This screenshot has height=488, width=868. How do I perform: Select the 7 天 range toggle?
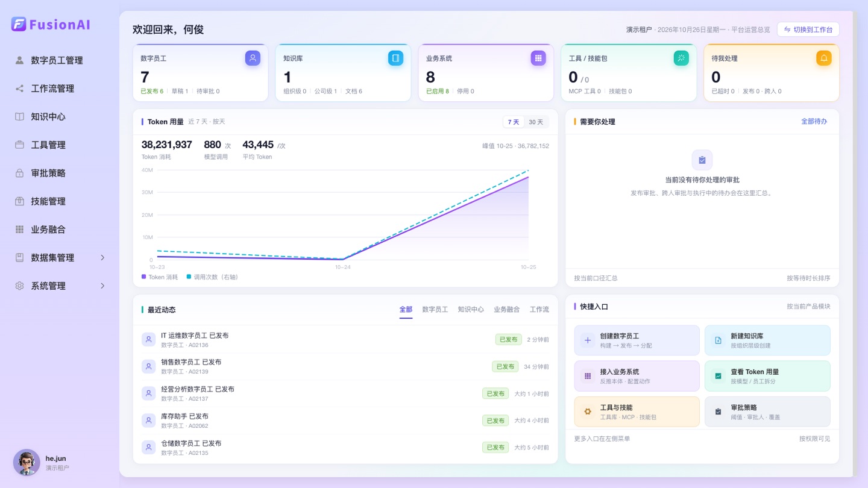tap(514, 122)
